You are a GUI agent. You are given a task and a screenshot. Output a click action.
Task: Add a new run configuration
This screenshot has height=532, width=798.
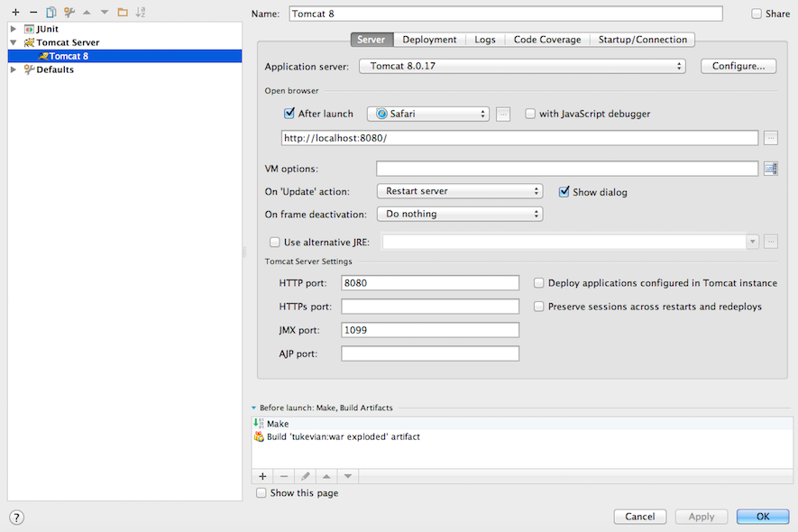pos(15,12)
